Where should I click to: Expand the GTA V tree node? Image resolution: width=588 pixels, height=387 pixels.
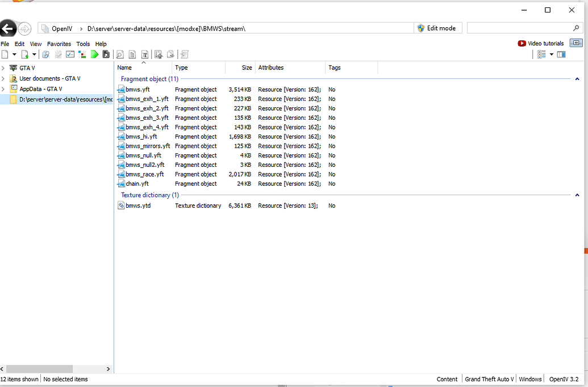click(3, 68)
